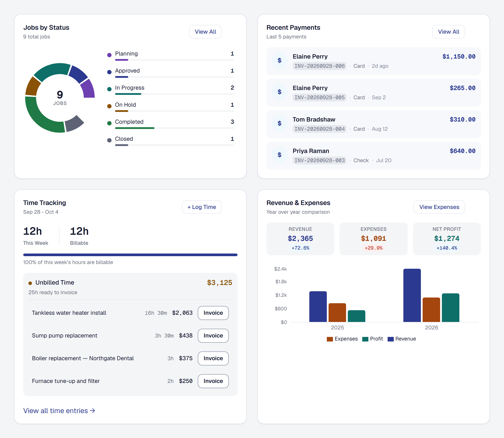Image resolution: width=504 pixels, height=438 pixels.
Task: Click the brown On Hold legend dot
Action: click(x=109, y=106)
